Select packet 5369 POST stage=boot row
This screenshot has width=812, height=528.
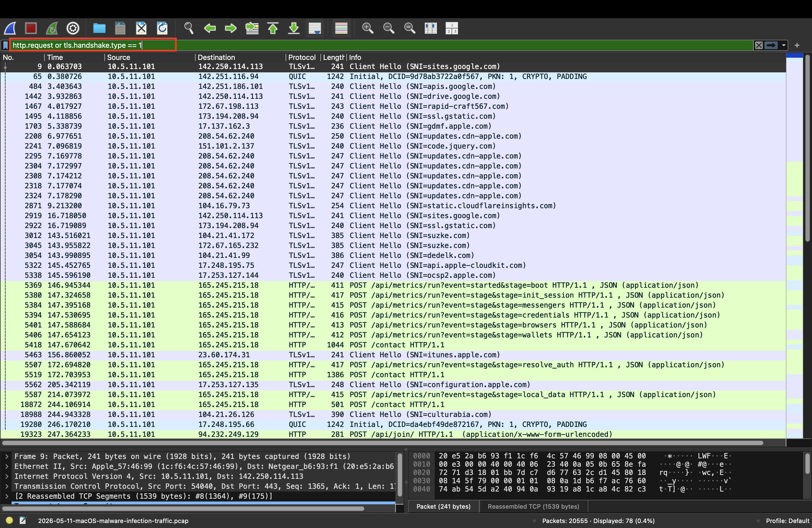point(393,286)
